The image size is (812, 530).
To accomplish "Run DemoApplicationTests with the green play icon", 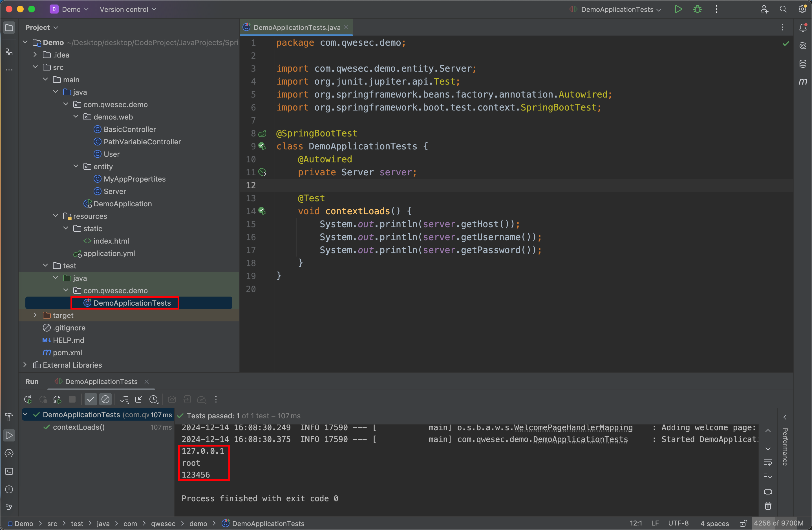I will tap(678, 9).
